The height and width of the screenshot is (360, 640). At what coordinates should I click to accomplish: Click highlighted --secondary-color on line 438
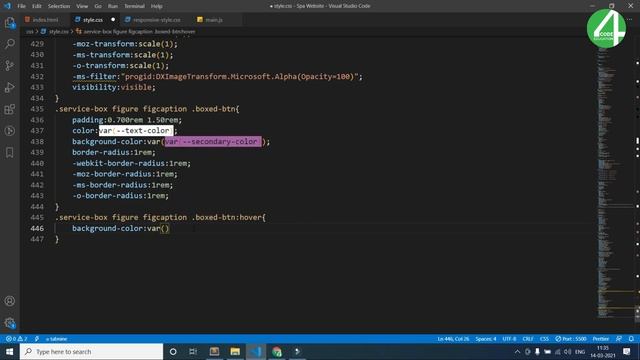(213, 142)
